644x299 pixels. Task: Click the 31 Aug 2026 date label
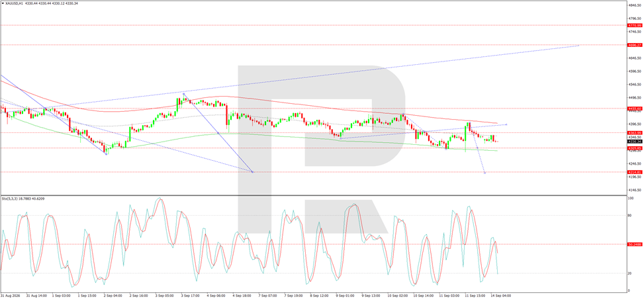click(x=11, y=295)
